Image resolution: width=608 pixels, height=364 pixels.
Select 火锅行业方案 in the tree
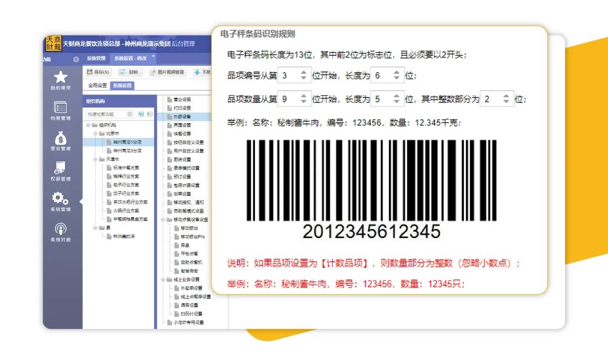126,210
